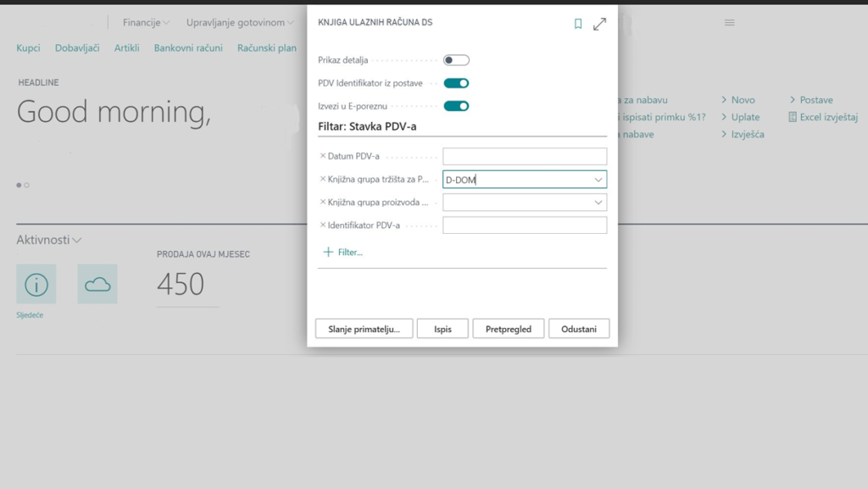Screen dimensions: 868x489
Task: Disable PDV Identifikator iz postave toggle
Action: [x=456, y=83]
